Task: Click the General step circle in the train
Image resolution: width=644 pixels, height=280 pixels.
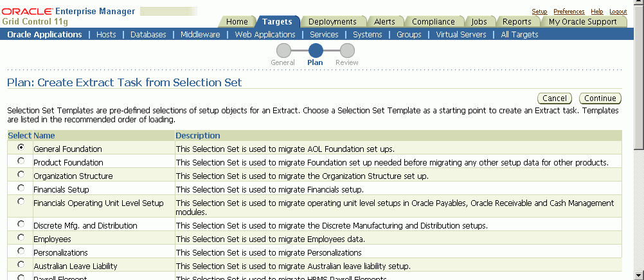Action: [283, 51]
